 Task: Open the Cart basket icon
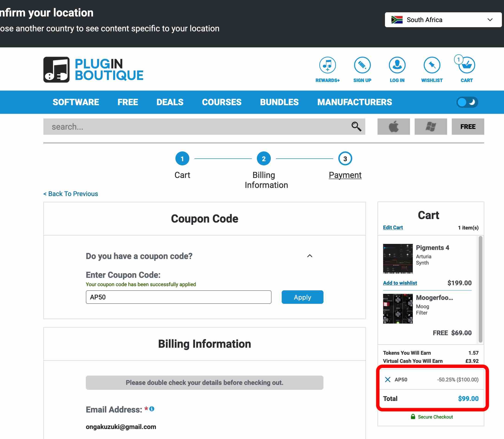coord(466,65)
